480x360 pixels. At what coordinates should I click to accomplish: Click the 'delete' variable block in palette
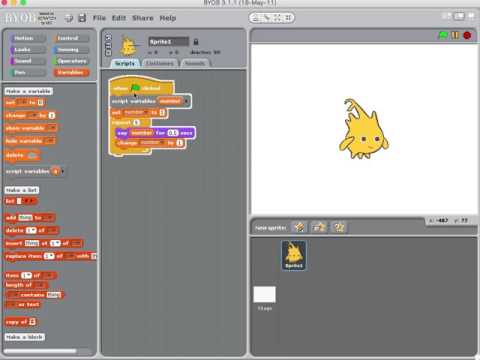[x=22, y=155]
